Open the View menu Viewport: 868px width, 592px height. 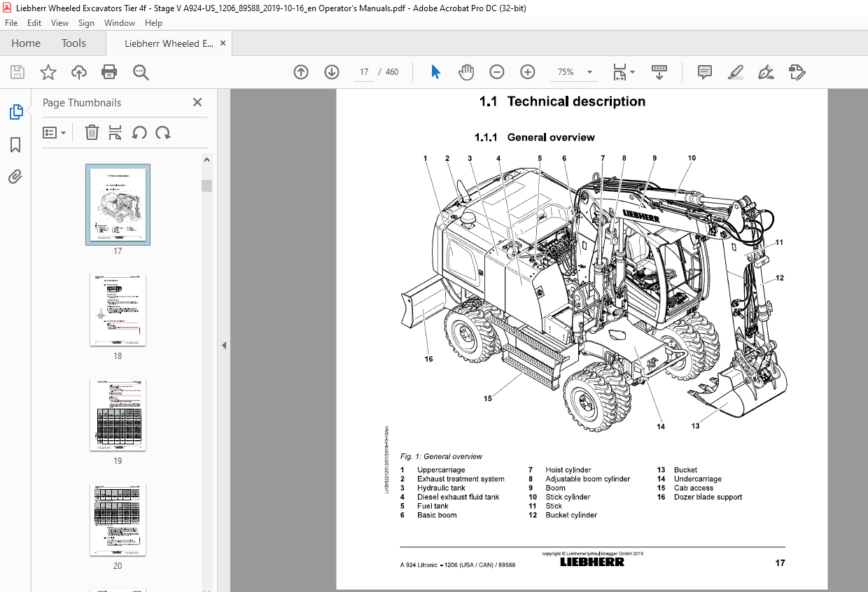[x=59, y=23]
